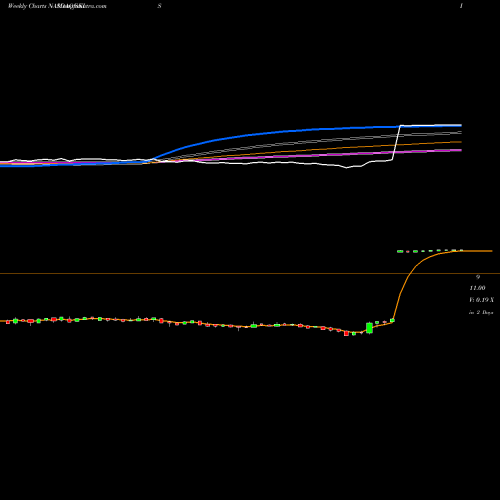This screenshot has width=500, height=500.
Task: Click the 'Weekly Charts' title text
Action: [x=28, y=6]
